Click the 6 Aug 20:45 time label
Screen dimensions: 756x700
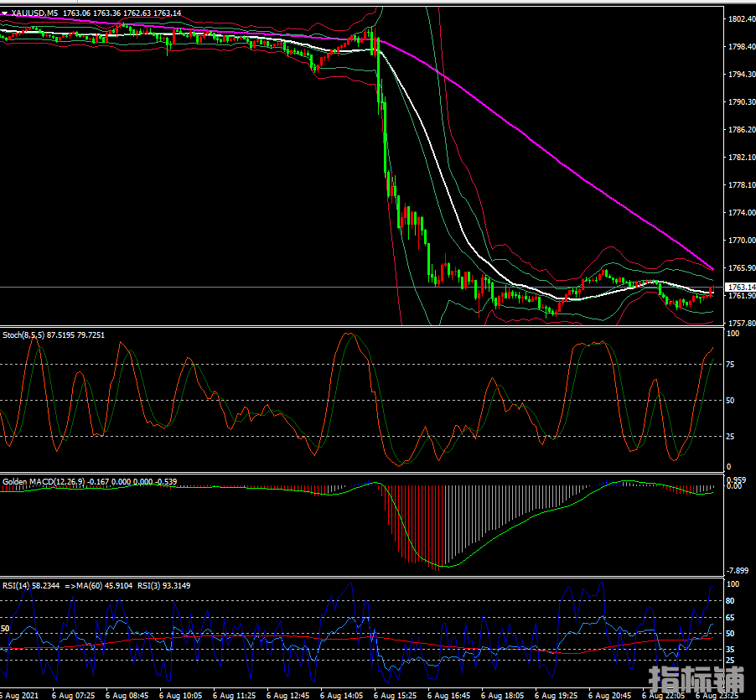(x=609, y=696)
